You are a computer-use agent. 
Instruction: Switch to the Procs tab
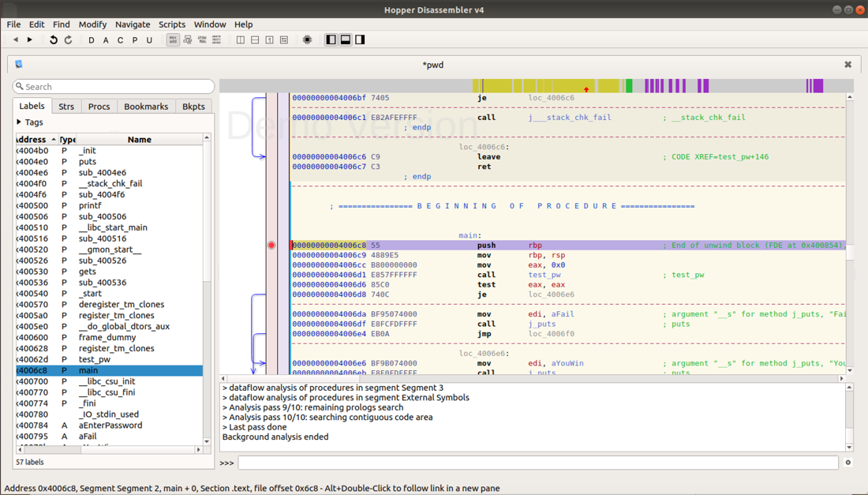(99, 107)
